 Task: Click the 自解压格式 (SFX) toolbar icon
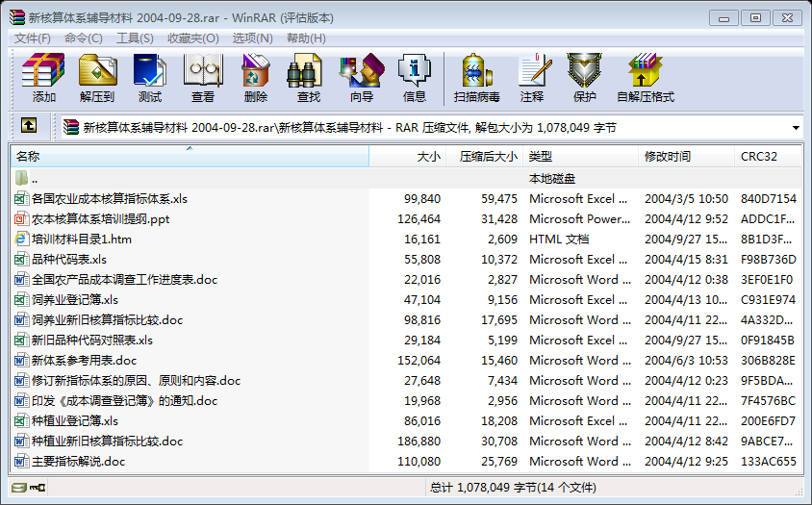(646, 70)
